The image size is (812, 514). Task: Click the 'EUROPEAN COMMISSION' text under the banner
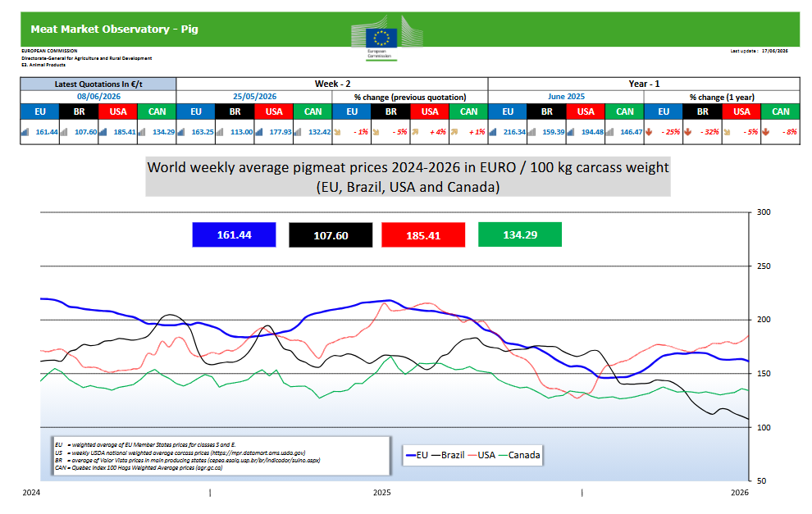(49, 51)
